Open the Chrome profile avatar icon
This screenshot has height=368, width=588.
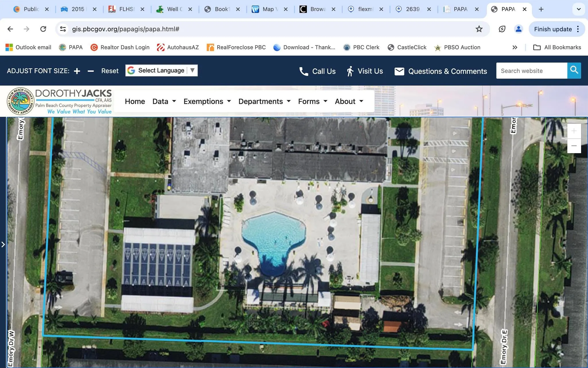(518, 29)
